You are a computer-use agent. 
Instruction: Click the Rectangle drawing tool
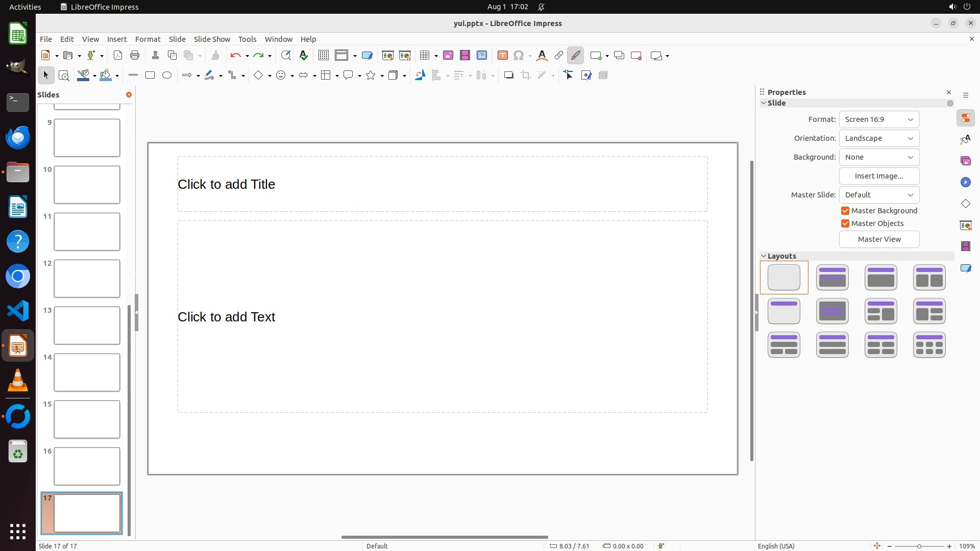150,76
